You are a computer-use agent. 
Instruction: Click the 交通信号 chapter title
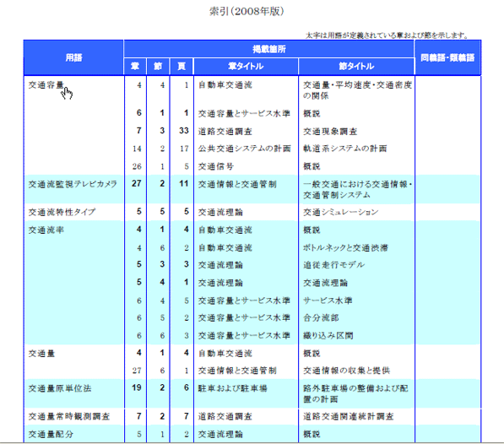(x=216, y=166)
